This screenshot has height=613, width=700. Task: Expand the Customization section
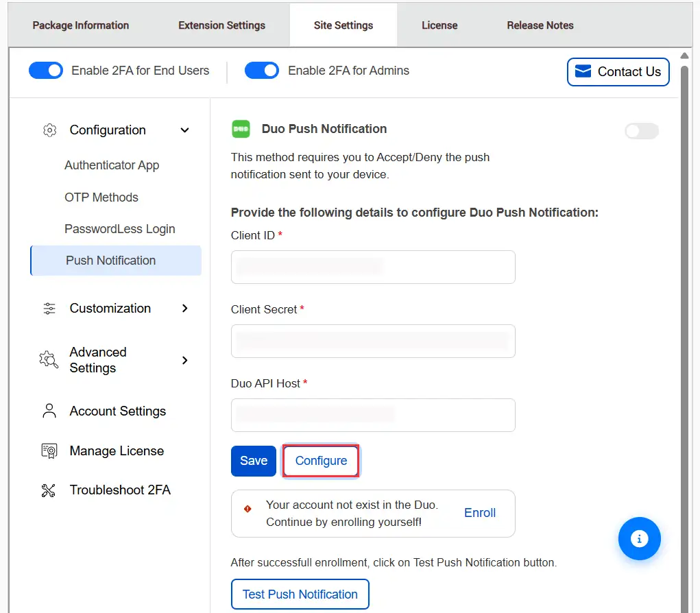click(x=184, y=308)
